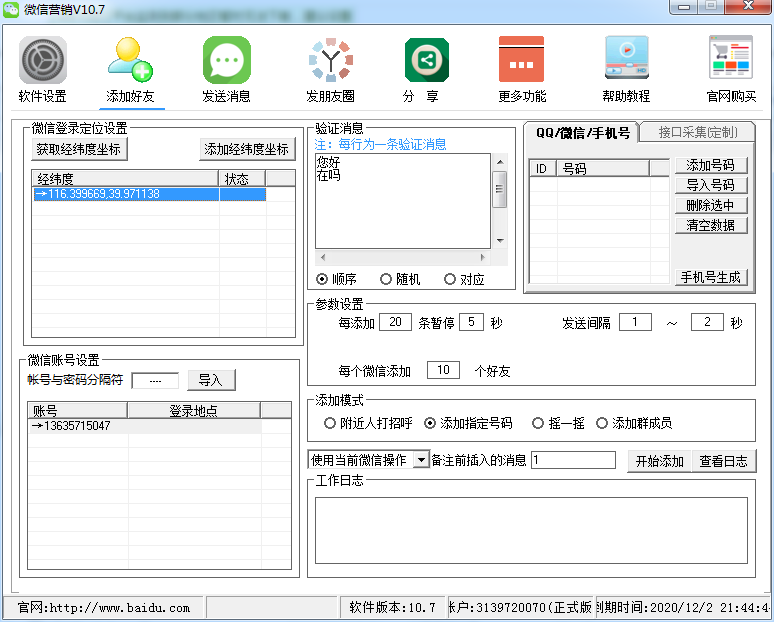Click the 状态 column header
The image size is (774, 622).
click(x=242, y=178)
